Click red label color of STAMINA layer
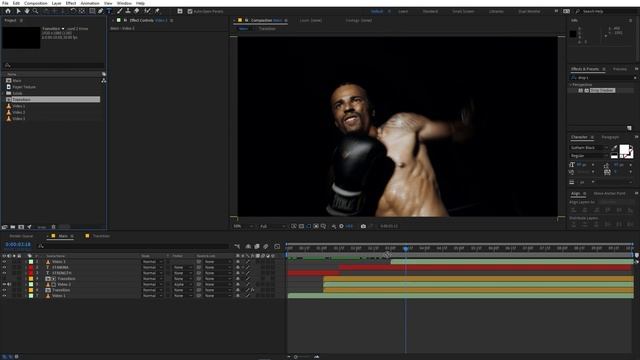Viewport: 640px width, 360px height. [x=31, y=267]
